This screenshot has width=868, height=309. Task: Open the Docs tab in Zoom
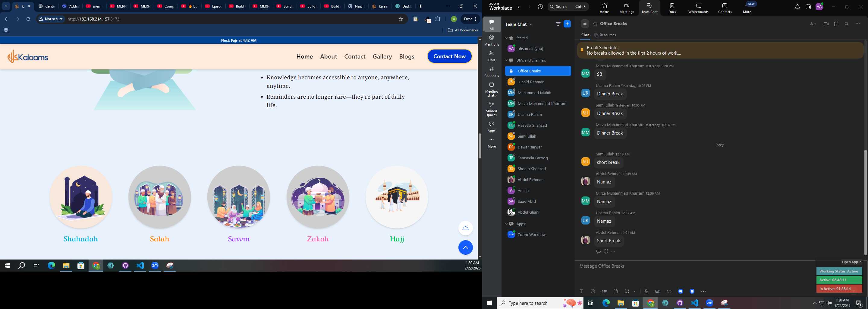(x=672, y=8)
